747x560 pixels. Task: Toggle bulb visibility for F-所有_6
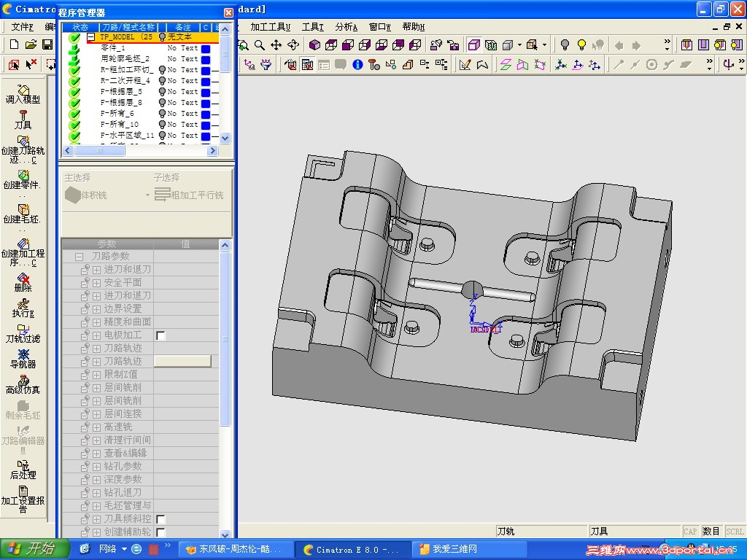click(162, 113)
